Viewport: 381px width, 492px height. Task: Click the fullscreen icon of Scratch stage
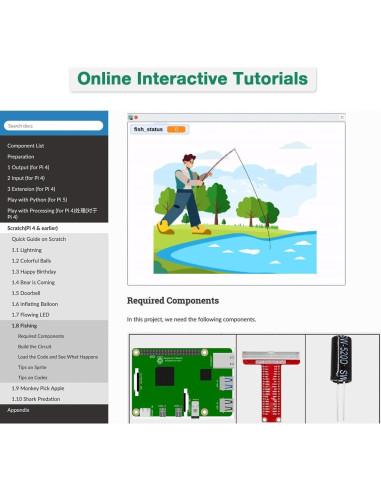pos(342,118)
